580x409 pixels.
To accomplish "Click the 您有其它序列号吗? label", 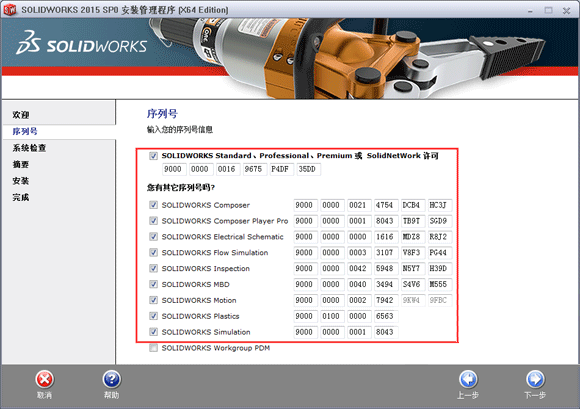I will (181, 188).
